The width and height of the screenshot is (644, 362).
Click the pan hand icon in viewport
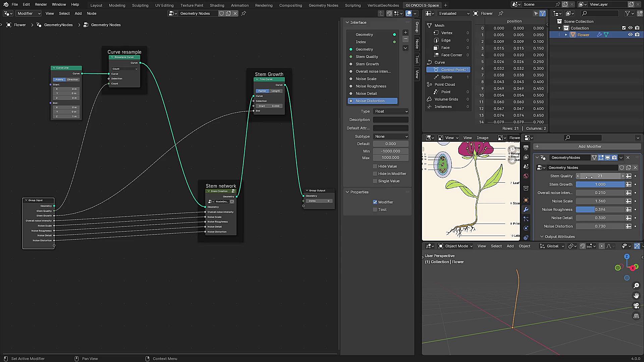pos(636,296)
